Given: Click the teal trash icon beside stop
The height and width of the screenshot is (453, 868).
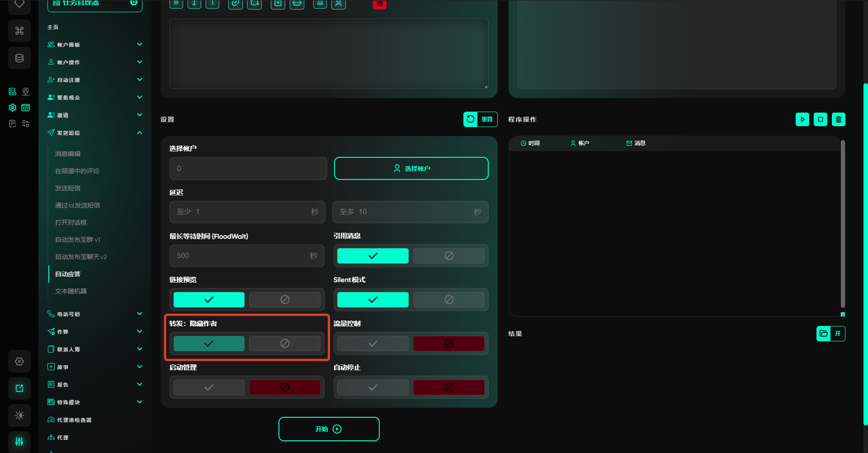Looking at the screenshot, I should coord(838,119).
